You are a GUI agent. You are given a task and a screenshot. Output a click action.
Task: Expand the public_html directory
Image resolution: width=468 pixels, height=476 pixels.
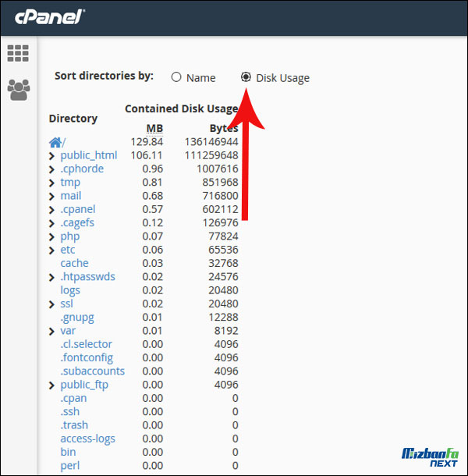52,155
